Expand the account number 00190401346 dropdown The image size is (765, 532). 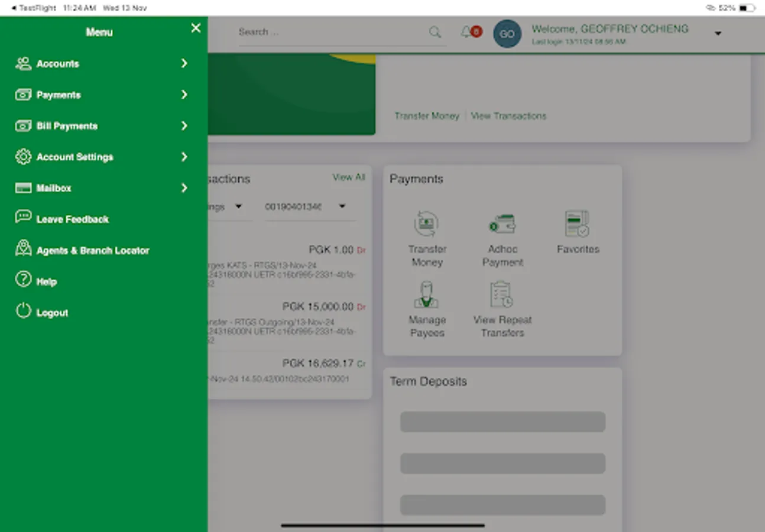click(x=342, y=206)
